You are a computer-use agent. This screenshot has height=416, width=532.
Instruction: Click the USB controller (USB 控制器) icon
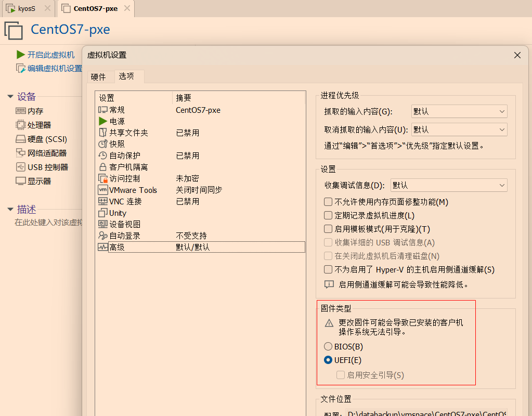(21, 167)
